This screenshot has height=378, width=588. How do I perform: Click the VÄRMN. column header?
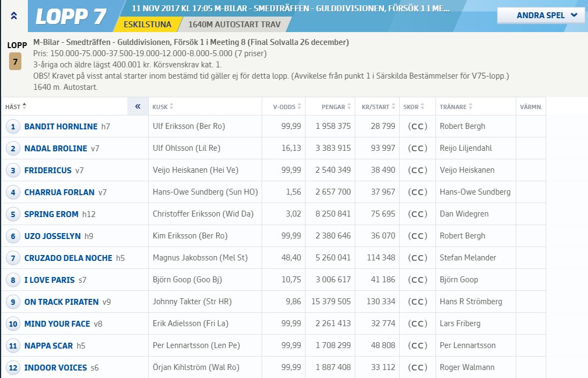[531, 107]
